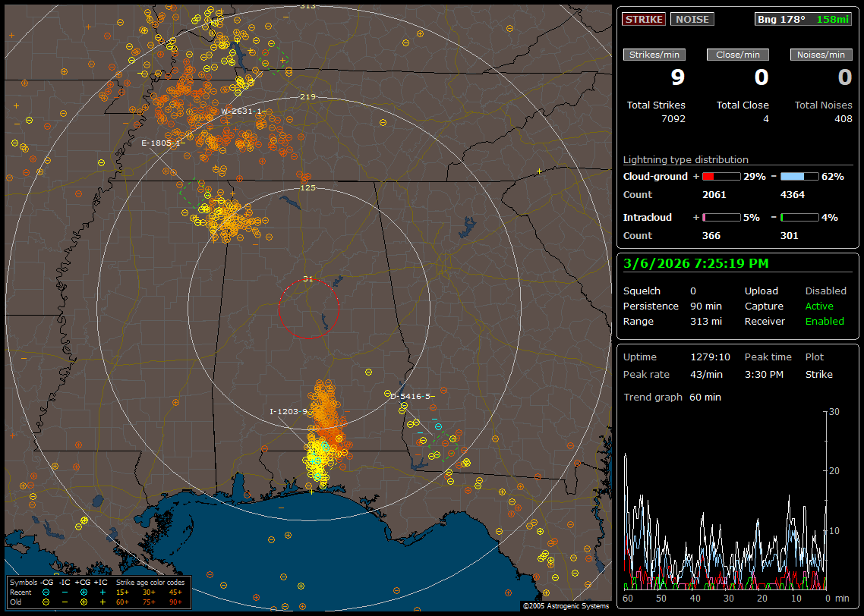Click the positive cloud-ground red percentage bar
Screen dimensions: 864x616
pyautogui.click(x=721, y=176)
